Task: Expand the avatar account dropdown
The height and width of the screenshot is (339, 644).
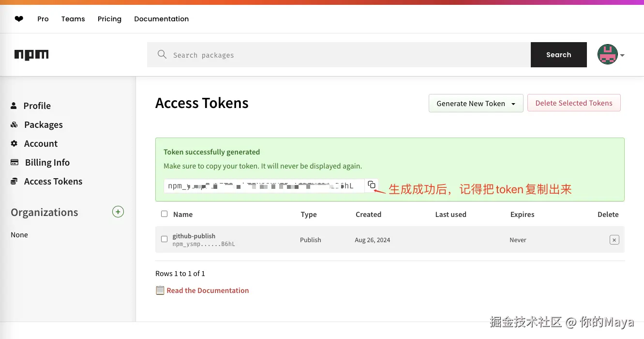Action: (x=611, y=54)
